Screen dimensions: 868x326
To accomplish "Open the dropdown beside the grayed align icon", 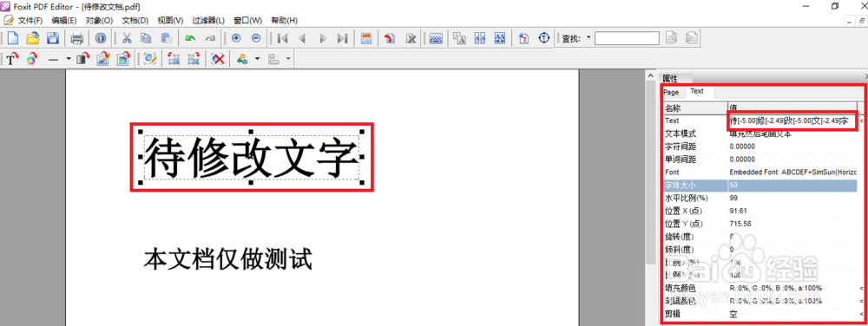I will click(288, 59).
